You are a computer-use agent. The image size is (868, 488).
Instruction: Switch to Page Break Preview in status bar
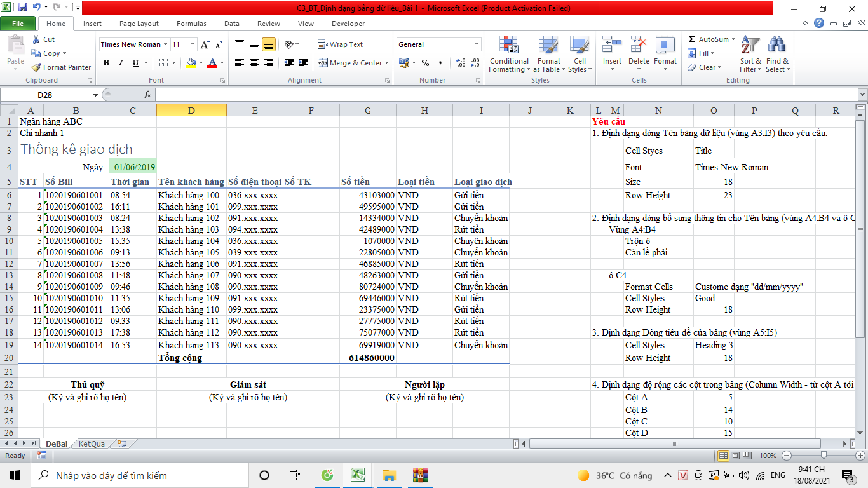pyautogui.click(x=747, y=456)
